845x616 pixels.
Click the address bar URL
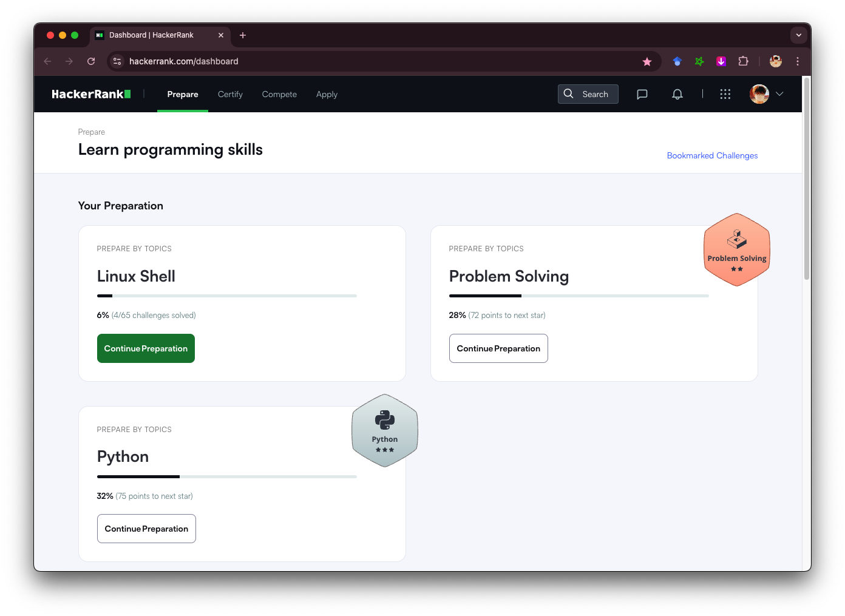pos(184,61)
